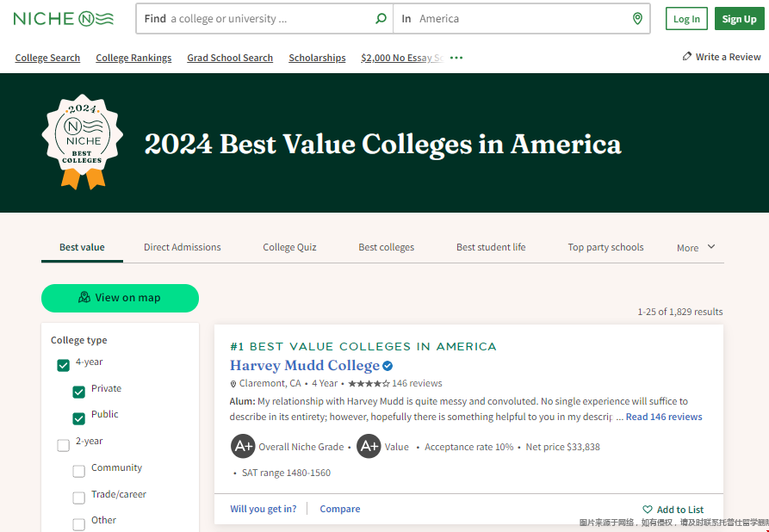The height and width of the screenshot is (532, 769).
Task: Click the Acceptance rate 10% text
Action: (468, 447)
